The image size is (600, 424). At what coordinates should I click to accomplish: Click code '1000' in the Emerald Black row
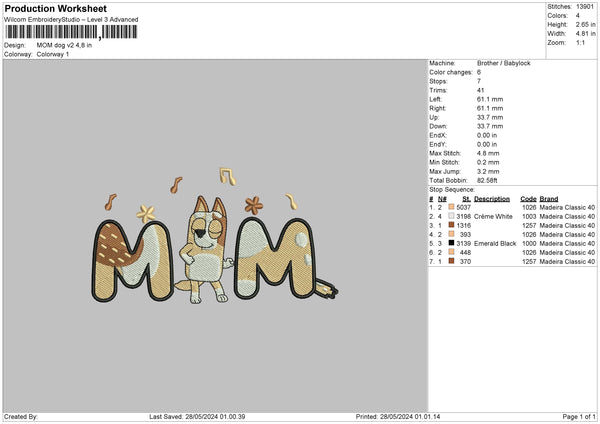[529, 243]
